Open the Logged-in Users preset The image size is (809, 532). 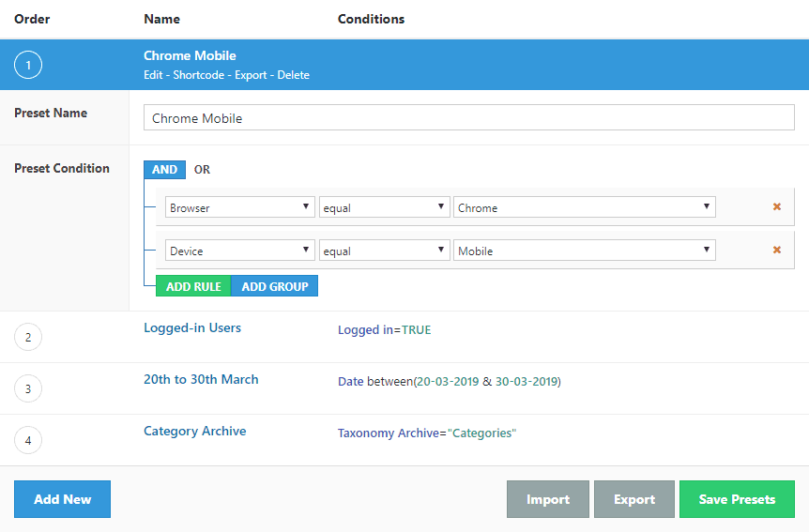click(x=192, y=328)
